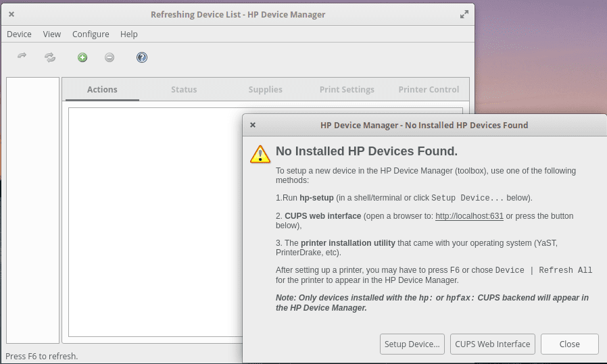Switch to the Actions tab
Image resolution: width=607 pixels, height=364 pixels.
click(x=102, y=89)
